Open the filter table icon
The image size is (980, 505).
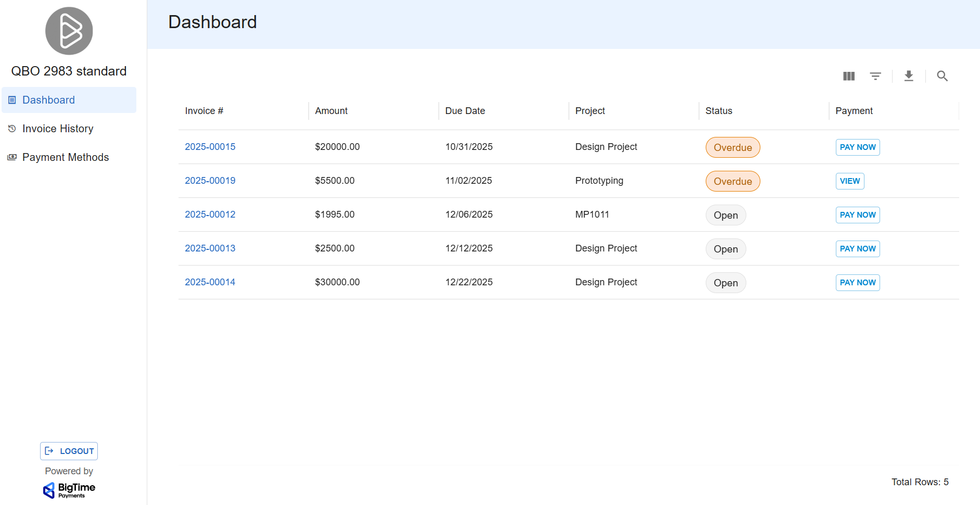click(875, 76)
